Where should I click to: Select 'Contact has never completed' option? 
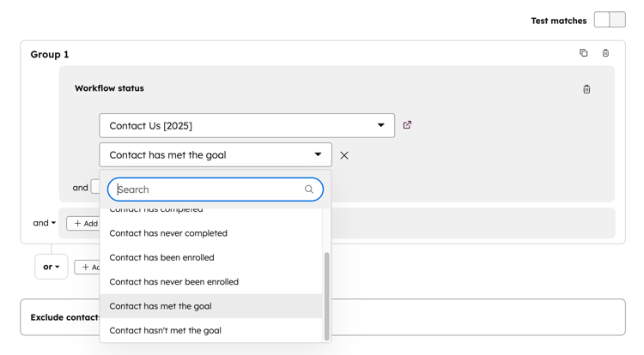click(210, 233)
